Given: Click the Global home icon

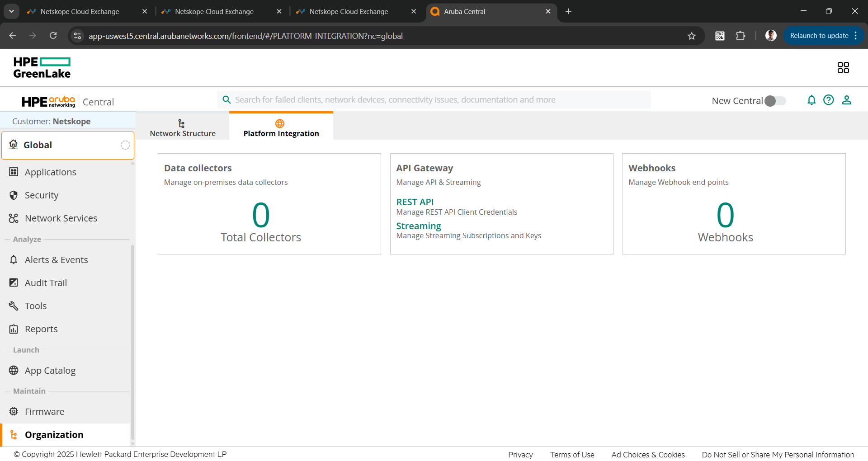Looking at the screenshot, I should coord(14,144).
